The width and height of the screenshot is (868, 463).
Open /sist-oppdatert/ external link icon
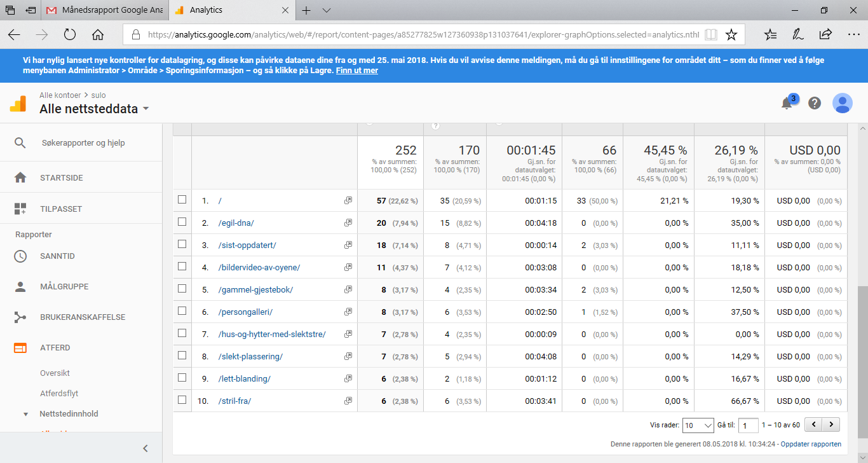348,245
